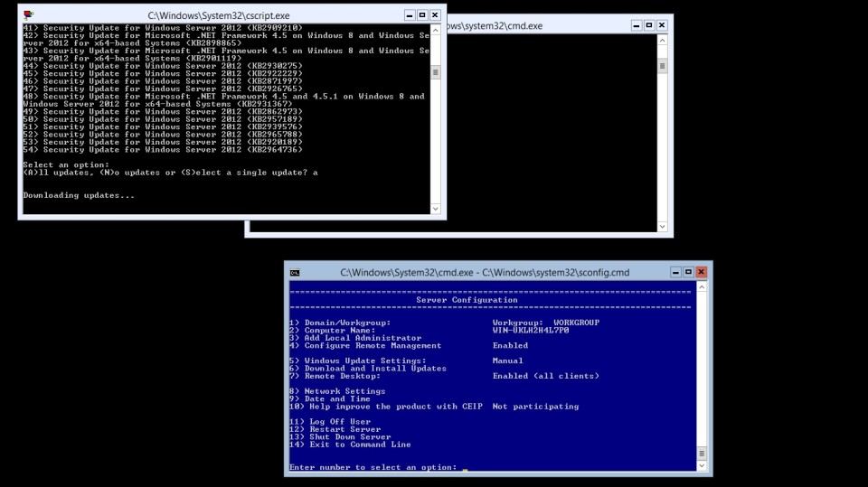The width and height of the screenshot is (868, 487).
Task: Click update line 52 with KB2965788
Action: tap(163, 135)
